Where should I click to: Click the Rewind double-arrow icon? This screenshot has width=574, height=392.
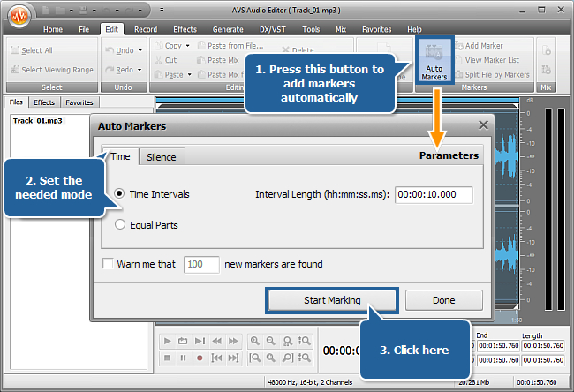coord(216,341)
